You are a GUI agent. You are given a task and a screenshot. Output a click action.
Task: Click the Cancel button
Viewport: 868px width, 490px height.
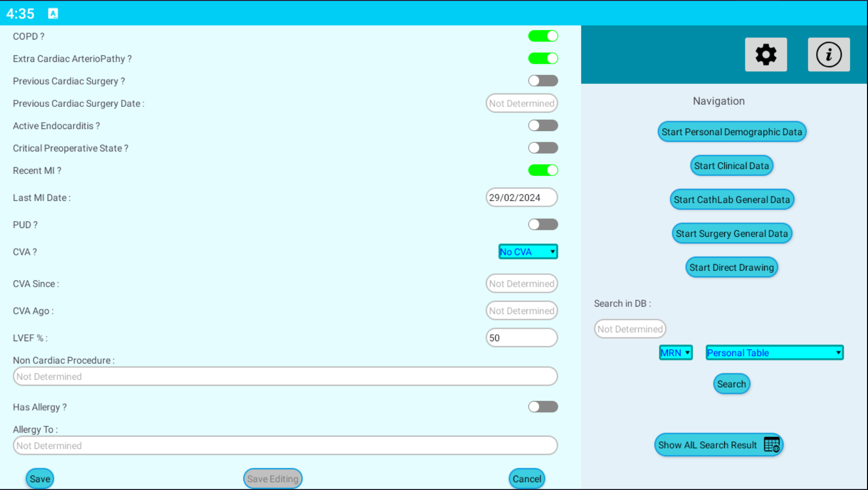pyautogui.click(x=526, y=479)
